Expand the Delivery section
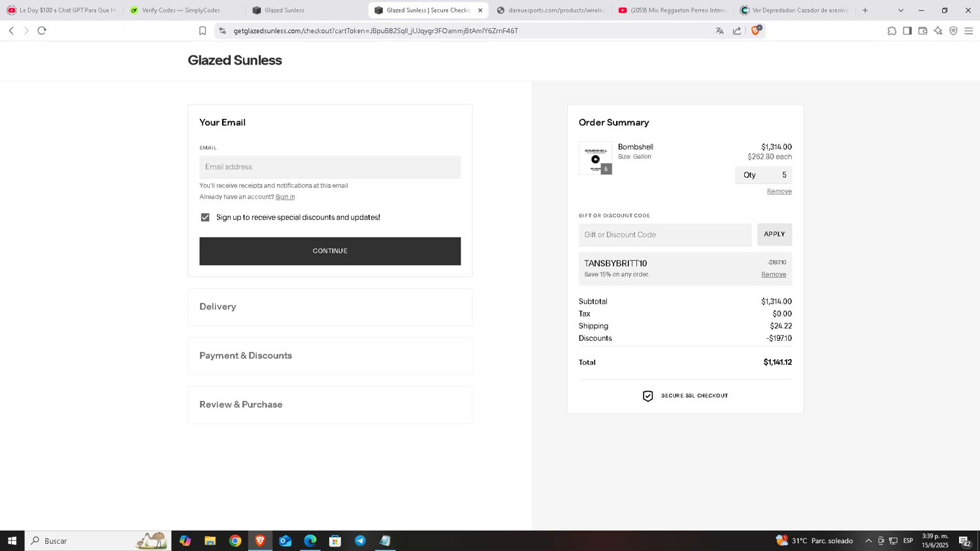This screenshot has height=551, width=980. point(330,307)
